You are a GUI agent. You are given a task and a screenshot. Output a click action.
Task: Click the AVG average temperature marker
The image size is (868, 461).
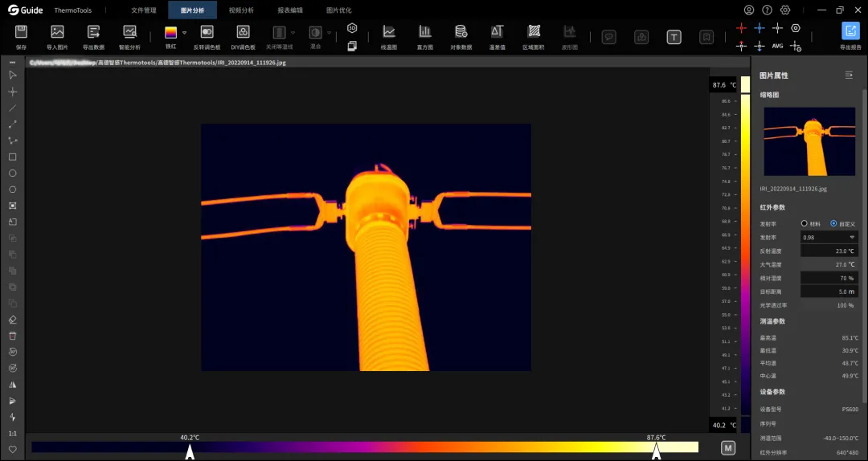778,46
